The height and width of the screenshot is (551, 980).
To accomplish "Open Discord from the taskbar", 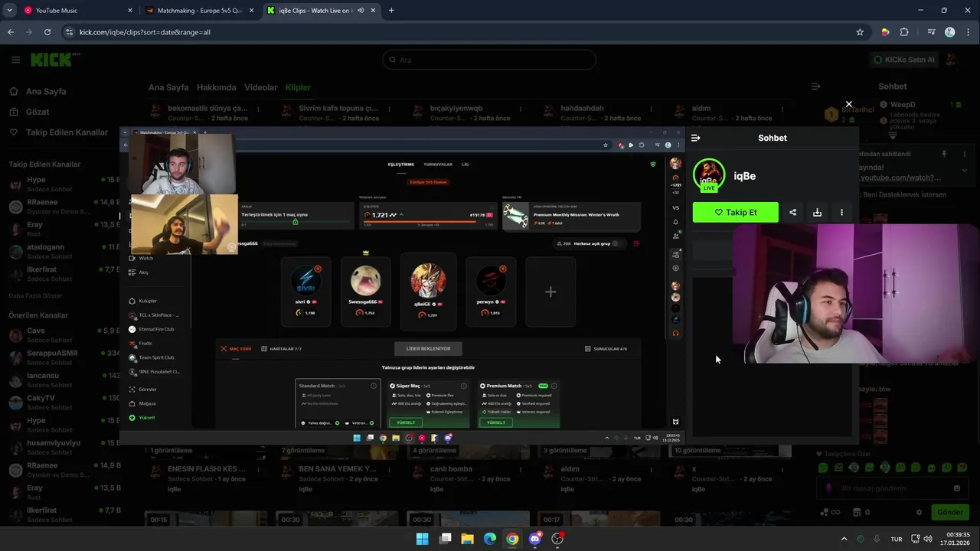I will (535, 539).
